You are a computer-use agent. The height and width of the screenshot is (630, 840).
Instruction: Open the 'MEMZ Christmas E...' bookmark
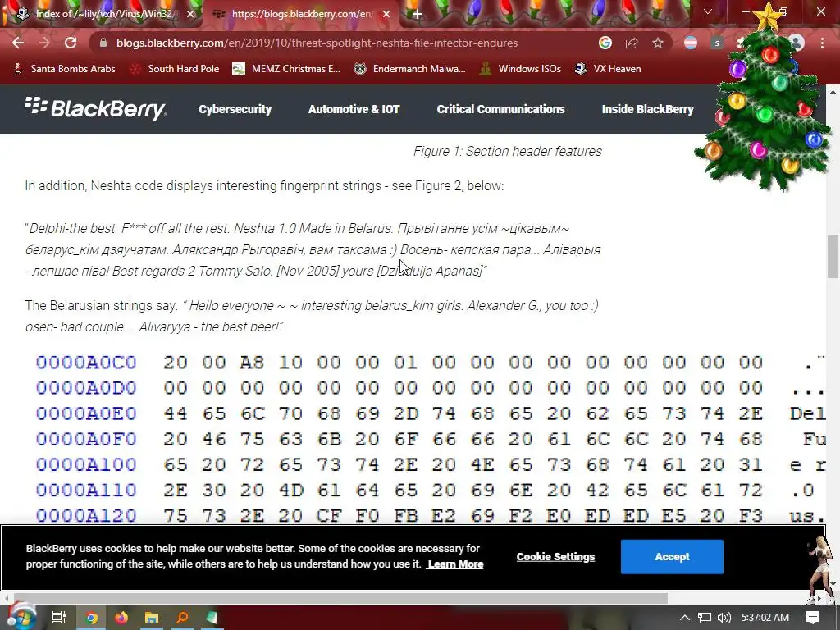point(286,69)
